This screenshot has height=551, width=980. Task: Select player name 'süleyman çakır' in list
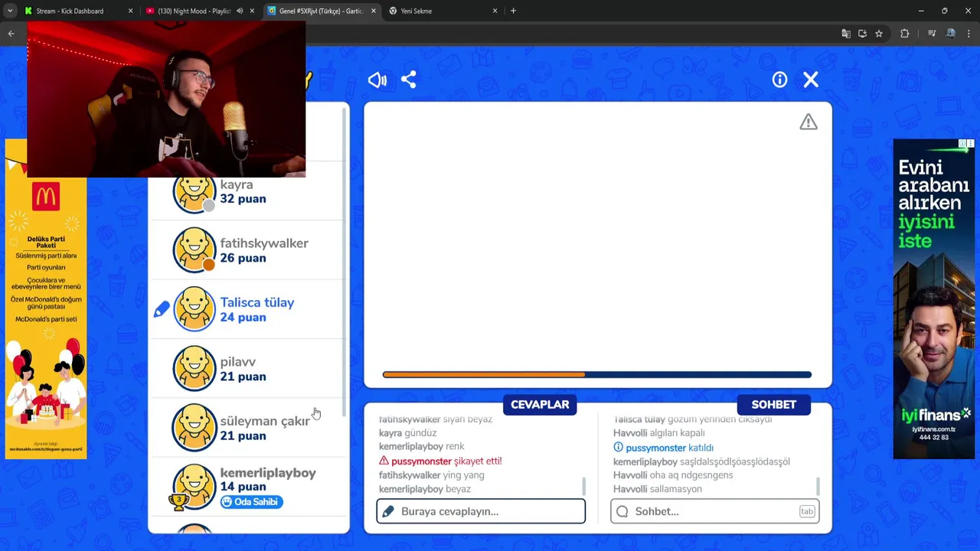click(265, 422)
